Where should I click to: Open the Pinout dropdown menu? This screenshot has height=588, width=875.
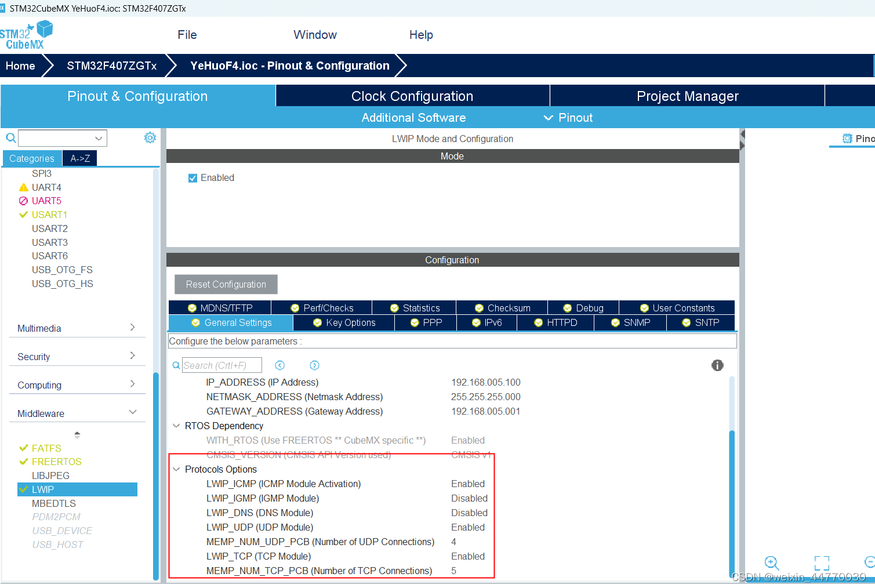coord(568,118)
